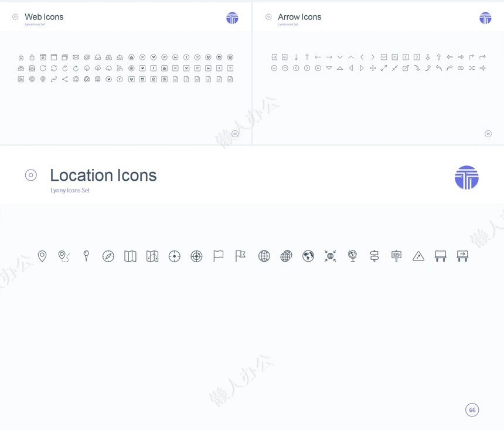Open the Web Icons slide thumbnail title
The height and width of the screenshot is (430, 504).
click(x=44, y=17)
